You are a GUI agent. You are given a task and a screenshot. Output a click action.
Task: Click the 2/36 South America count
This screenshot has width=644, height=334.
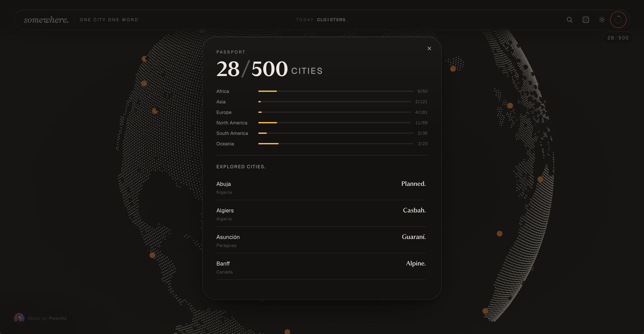coord(422,133)
